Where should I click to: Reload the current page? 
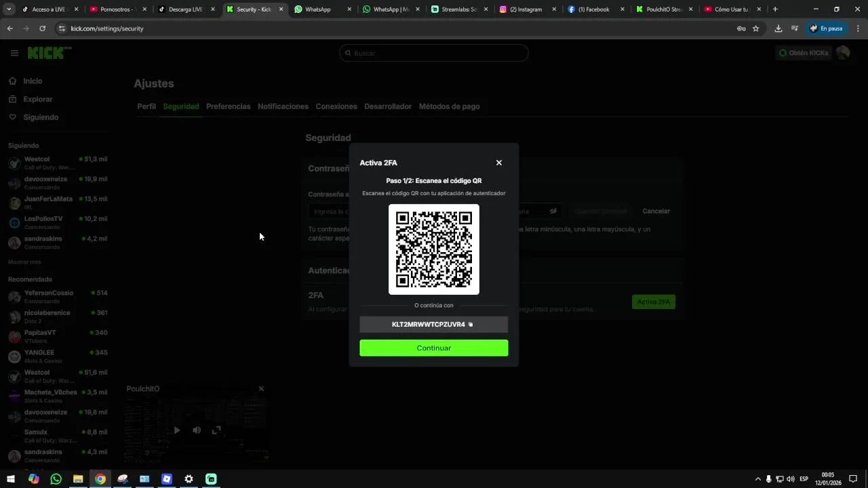(42, 28)
